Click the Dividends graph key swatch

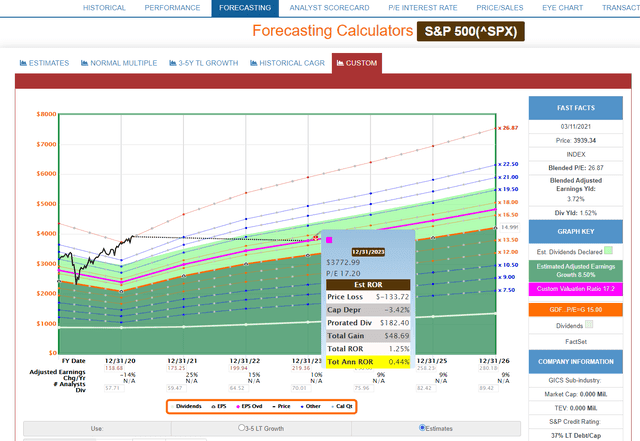(589, 324)
